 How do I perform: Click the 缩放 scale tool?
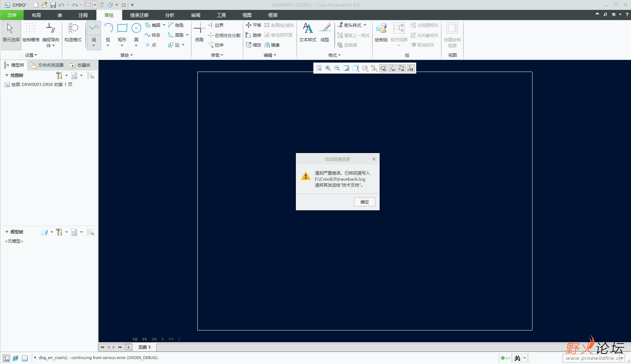(x=254, y=45)
